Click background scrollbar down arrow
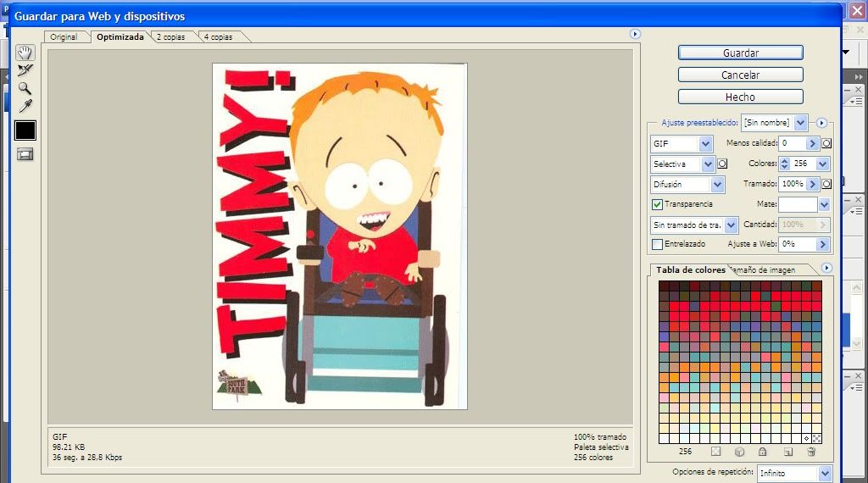 856,344
